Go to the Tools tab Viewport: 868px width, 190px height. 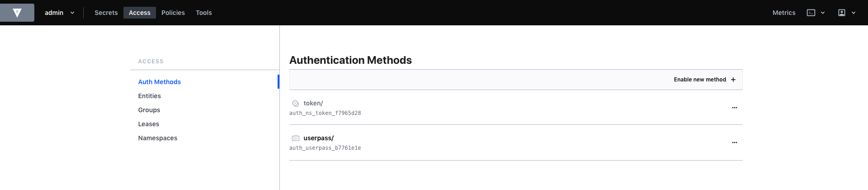point(204,13)
